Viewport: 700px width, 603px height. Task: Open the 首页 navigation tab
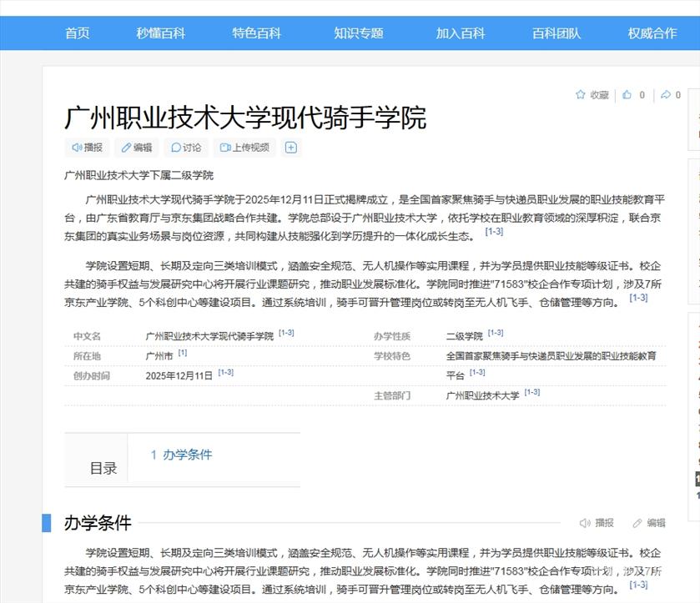coord(78,33)
